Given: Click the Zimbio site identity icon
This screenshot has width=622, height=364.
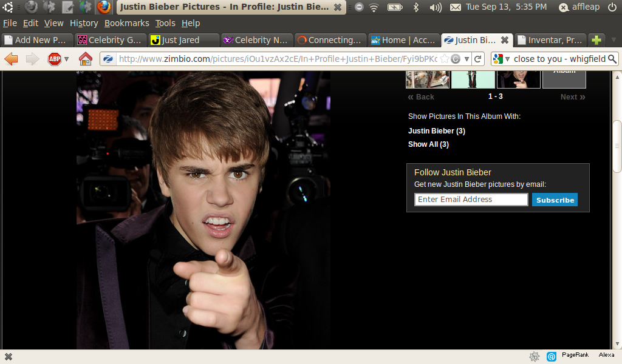Looking at the screenshot, I should coord(108,59).
